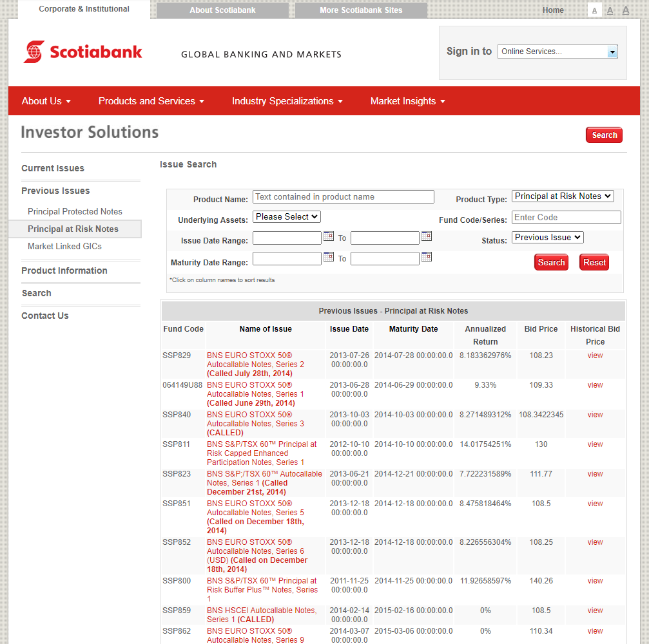
Task: Open BNS EURO STOXX 50 Autocallable Notes, Series 2
Action: click(255, 365)
